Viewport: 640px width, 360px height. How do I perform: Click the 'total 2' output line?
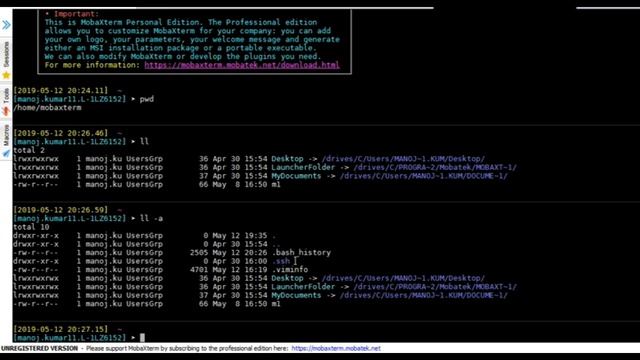coord(29,150)
